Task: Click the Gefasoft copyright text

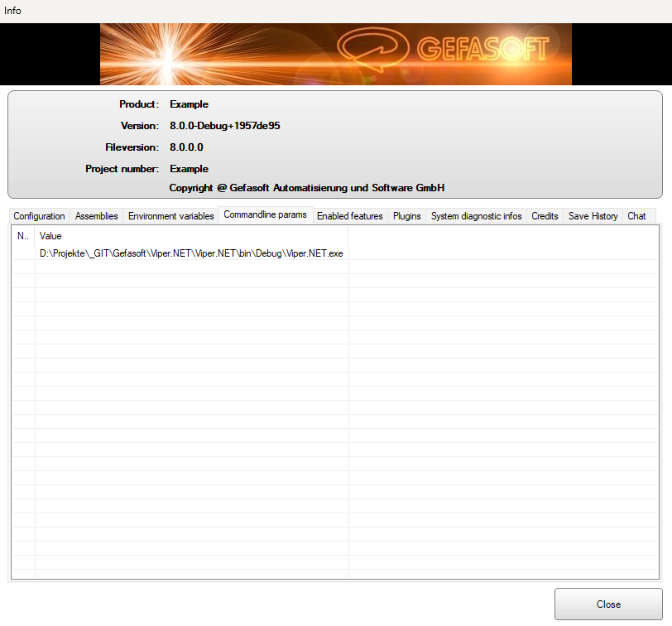Action: click(307, 188)
